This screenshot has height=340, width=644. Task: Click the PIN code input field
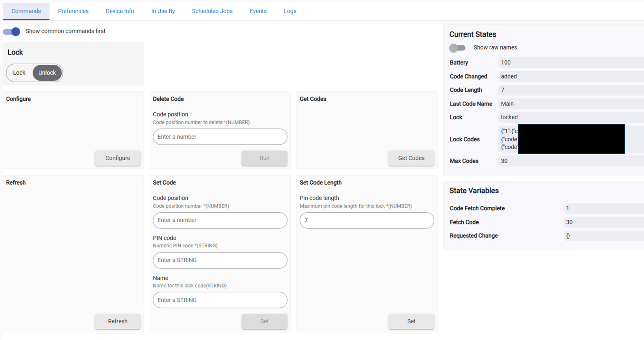(x=220, y=260)
